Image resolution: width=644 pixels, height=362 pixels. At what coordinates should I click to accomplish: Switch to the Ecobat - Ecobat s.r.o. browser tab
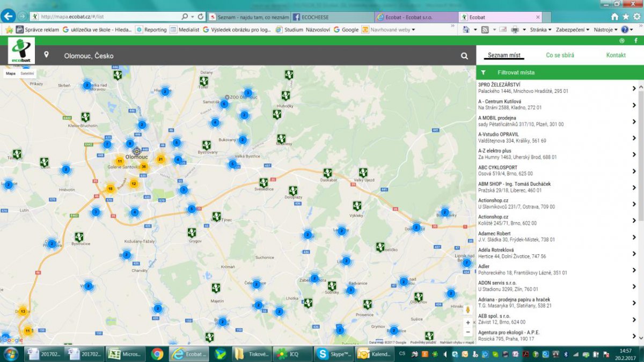tap(416, 17)
